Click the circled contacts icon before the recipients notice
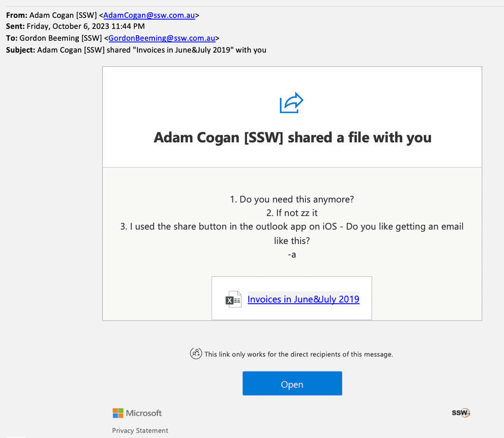This screenshot has height=438, width=504. click(196, 353)
